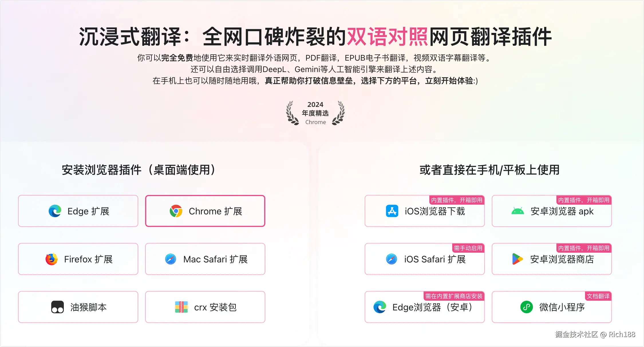
Task: Click the 2024 年度精选 Chrome badge
Action: point(315,113)
